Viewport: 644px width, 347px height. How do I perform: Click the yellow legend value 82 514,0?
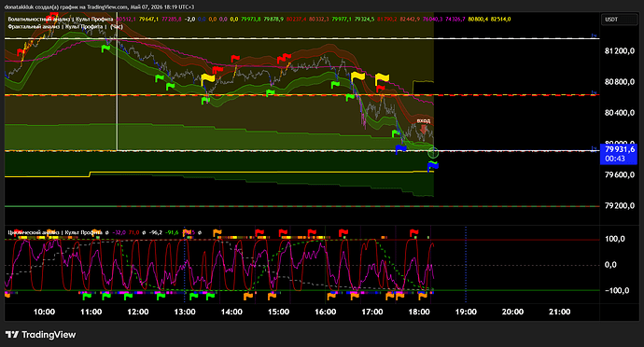pos(500,19)
